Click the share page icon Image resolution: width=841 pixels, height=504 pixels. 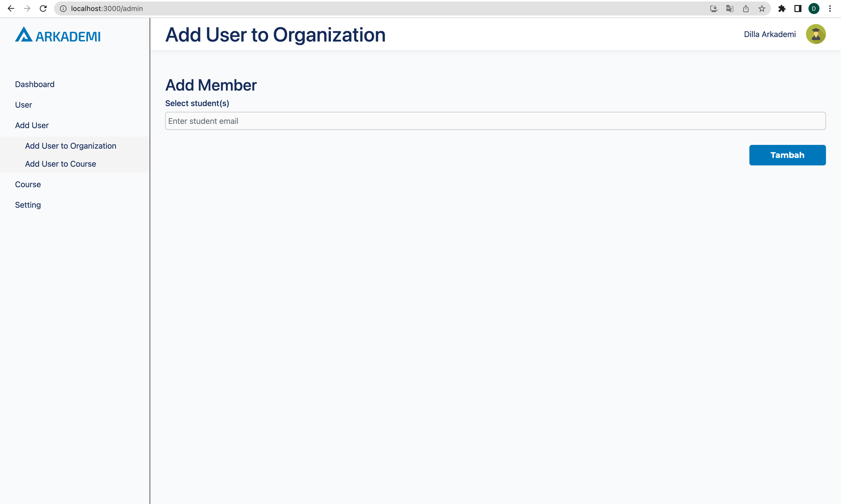[x=746, y=9]
